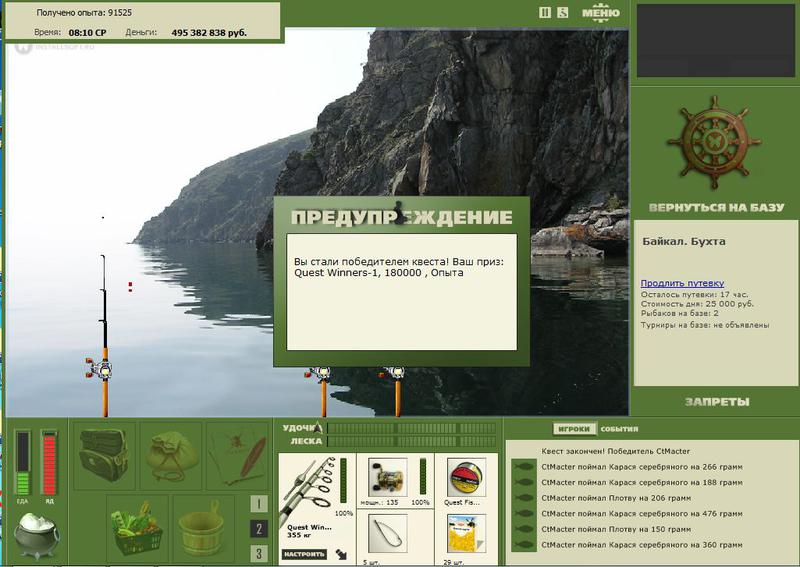The height and width of the screenshot is (567, 800).
Task: Click the Продлить путевку link
Action: (682, 283)
